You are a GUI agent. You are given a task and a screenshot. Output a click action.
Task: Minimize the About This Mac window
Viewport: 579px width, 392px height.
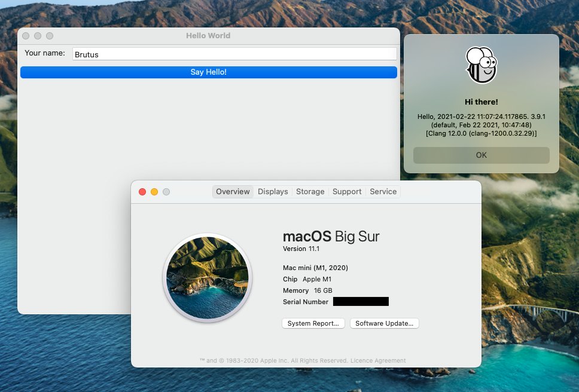(154, 192)
